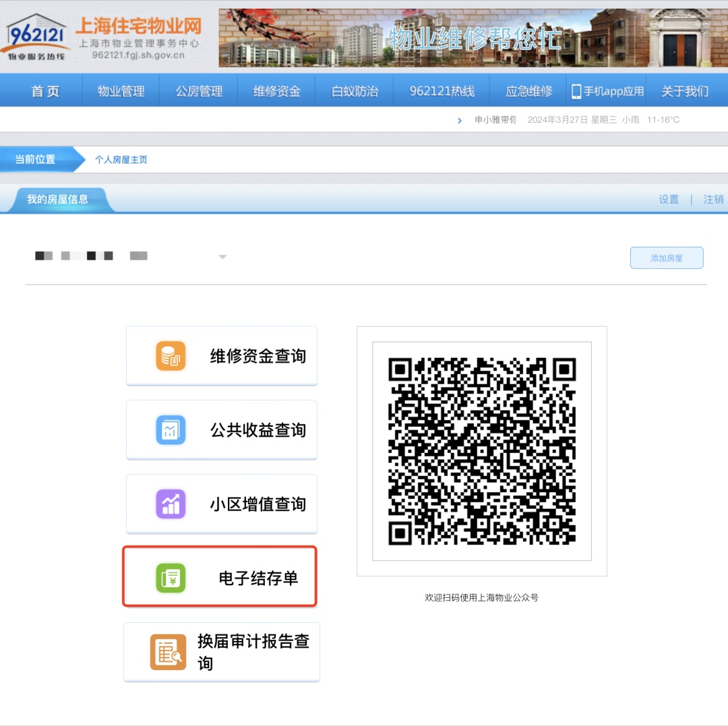Click the 个人房屋主页 breadcrumb link
Viewport: 728px width, 726px height.
coord(121,160)
